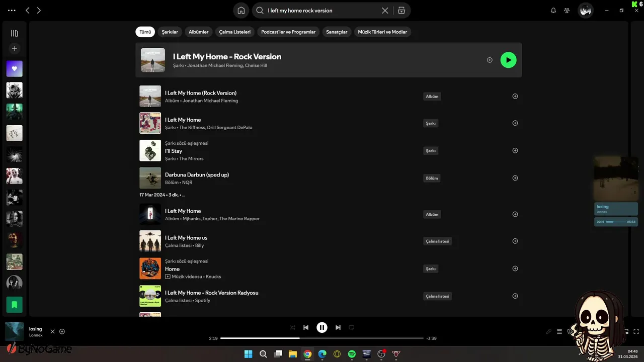This screenshot has width=644, height=362.
Task: Add The Kiffness song to library
Action: [515, 123]
